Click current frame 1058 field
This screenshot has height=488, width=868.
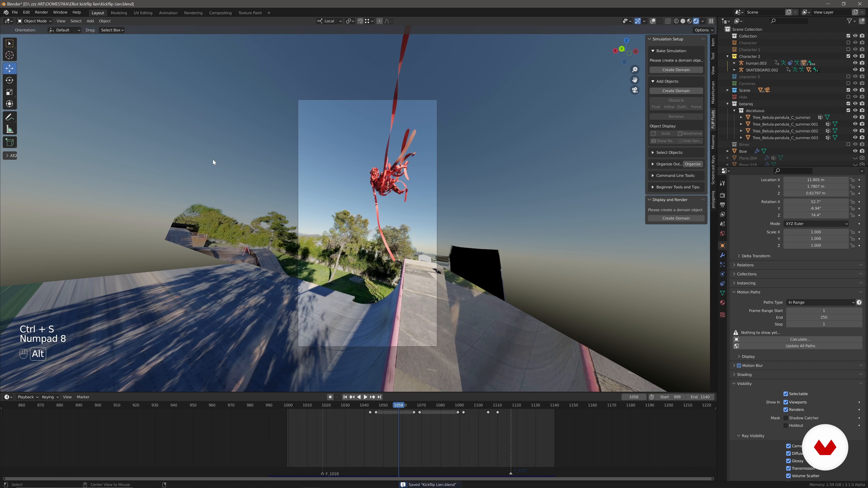coord(634,397)
